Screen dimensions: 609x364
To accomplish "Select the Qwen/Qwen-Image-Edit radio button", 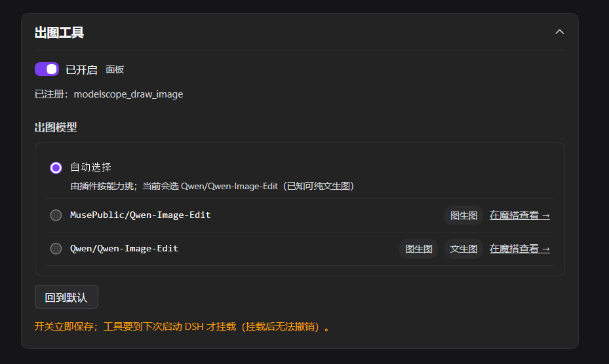I will 56,248.
